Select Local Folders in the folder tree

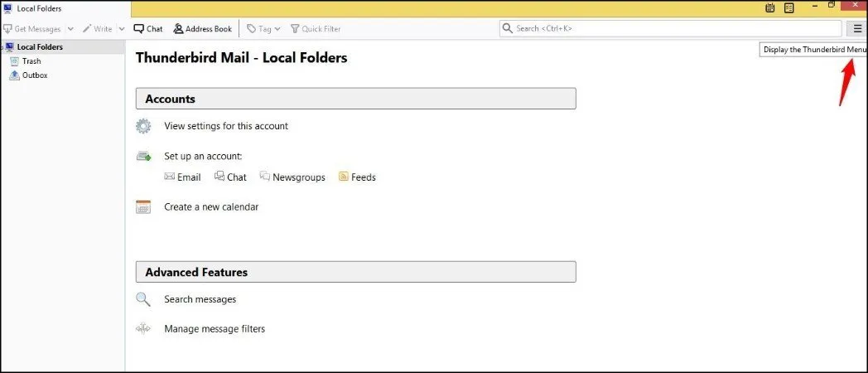[x=63, y=47]
